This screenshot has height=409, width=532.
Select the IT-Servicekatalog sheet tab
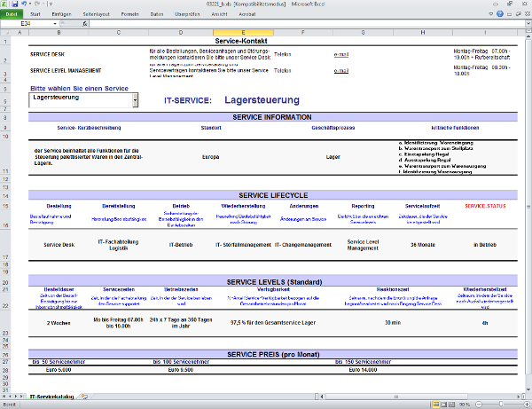pyautogui.click(x=51, y=395)
